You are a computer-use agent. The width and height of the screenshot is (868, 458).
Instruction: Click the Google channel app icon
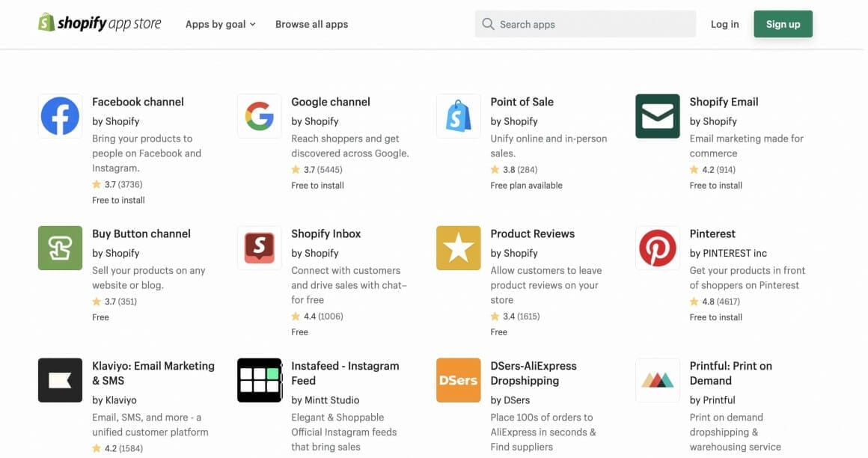point(260,116)
